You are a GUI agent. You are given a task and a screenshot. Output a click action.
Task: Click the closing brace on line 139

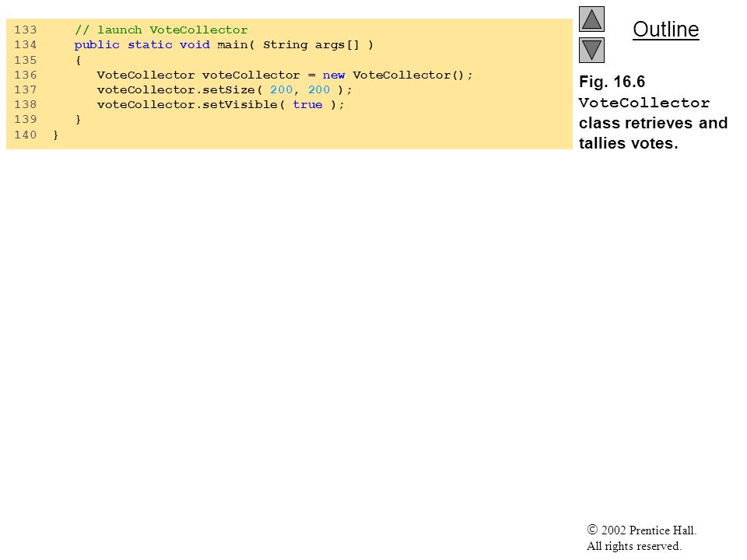pos(78,120)
